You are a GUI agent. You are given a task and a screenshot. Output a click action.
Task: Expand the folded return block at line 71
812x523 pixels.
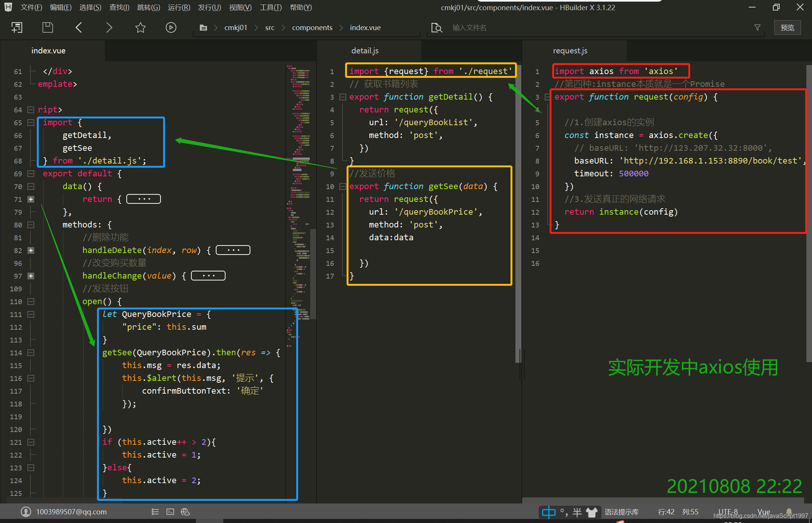tap(31, 199)
